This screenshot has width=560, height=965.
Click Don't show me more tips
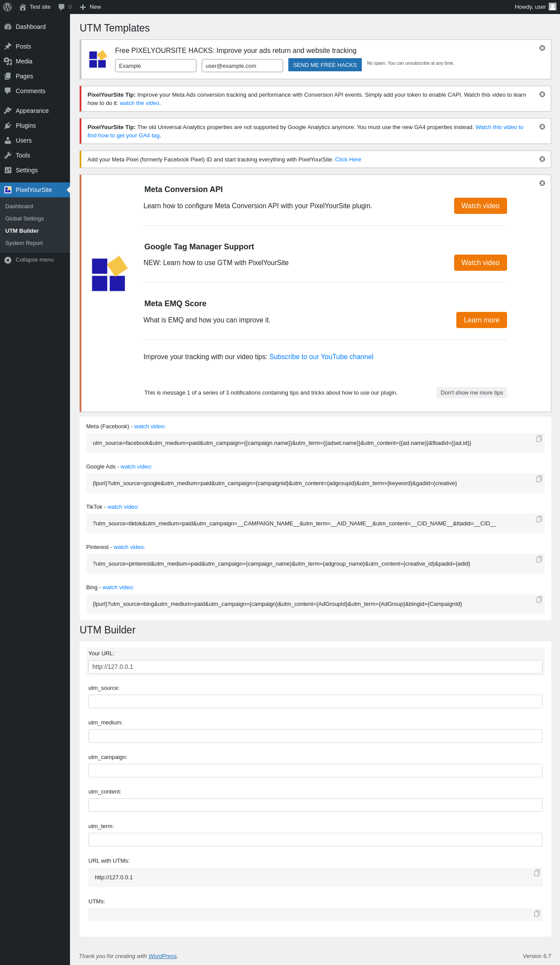pos(472,393)
